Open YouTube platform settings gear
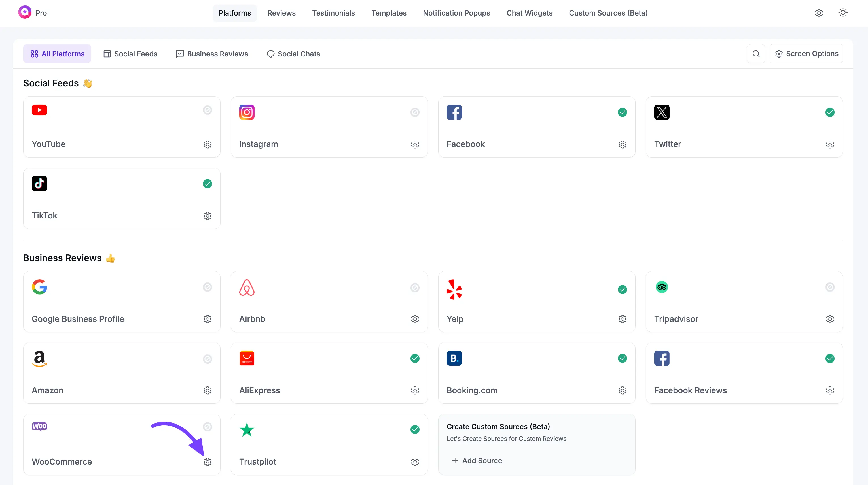The width and height of the screenshot is (868, 485). click(x=207, y=144)
